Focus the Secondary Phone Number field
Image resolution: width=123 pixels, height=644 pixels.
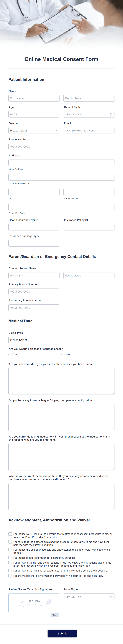coord(34,308)
